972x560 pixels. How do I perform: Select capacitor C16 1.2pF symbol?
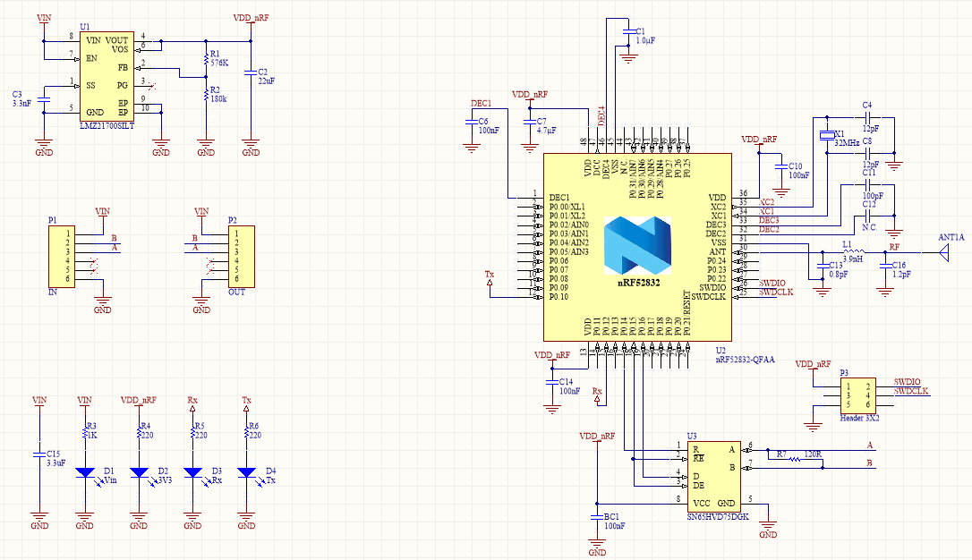(x=885, y=265)
